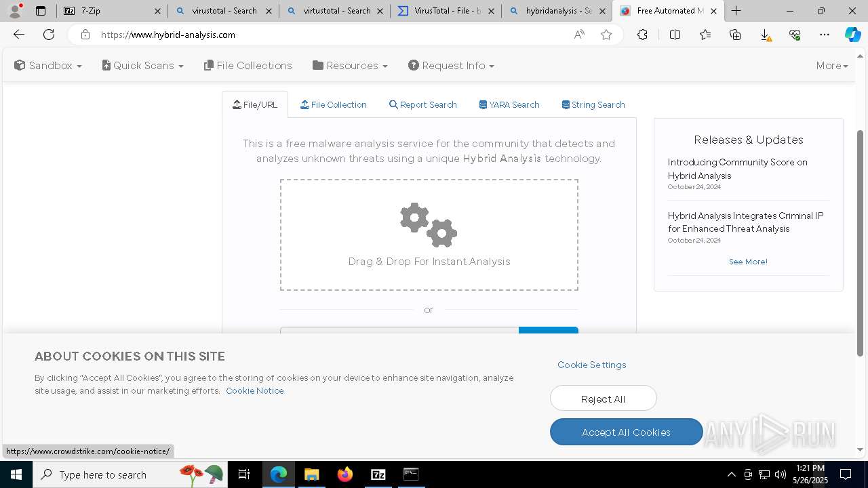Open Favorites list icon

coord(705,35)
